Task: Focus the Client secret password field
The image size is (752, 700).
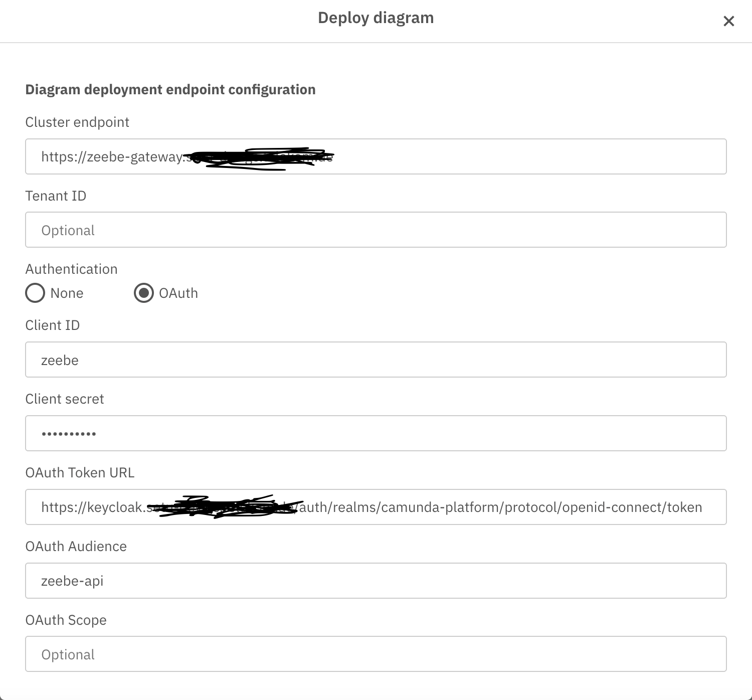Action: (376, 434)
